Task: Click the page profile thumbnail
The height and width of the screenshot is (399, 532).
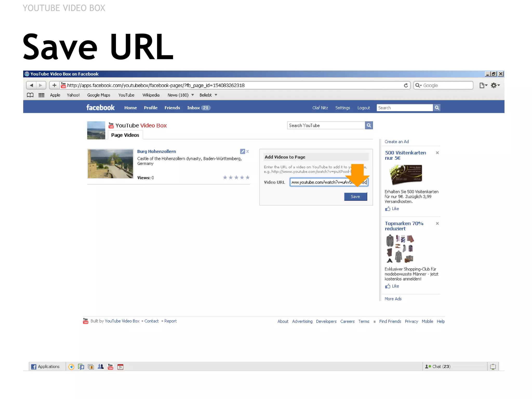Action: 96,130
